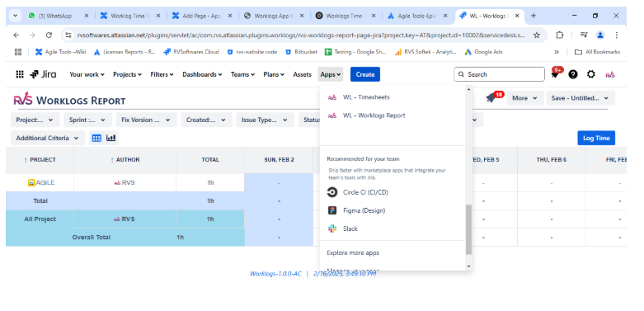Open the Jira app switcher grid icon
Screen dimensions: 644x311
click(19, 74)
